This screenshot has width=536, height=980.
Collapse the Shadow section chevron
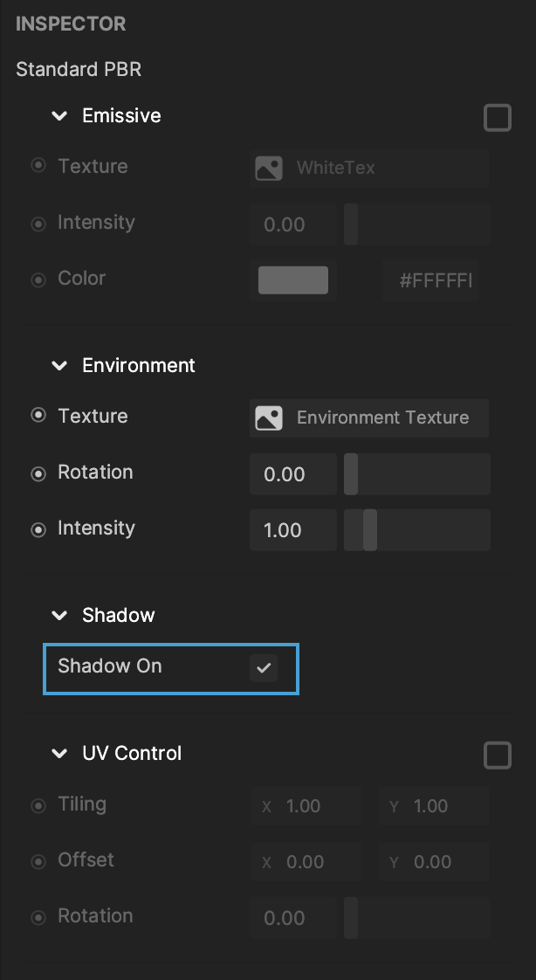point(59,616)
